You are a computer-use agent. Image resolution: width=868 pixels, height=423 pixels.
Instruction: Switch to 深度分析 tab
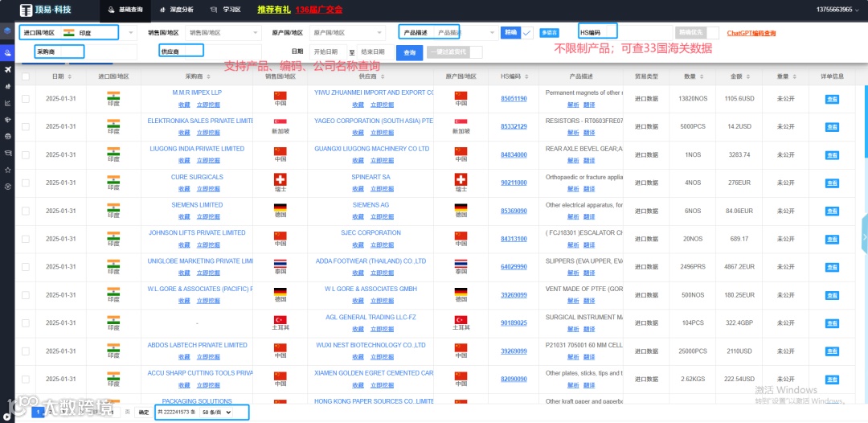coord(177,10)
